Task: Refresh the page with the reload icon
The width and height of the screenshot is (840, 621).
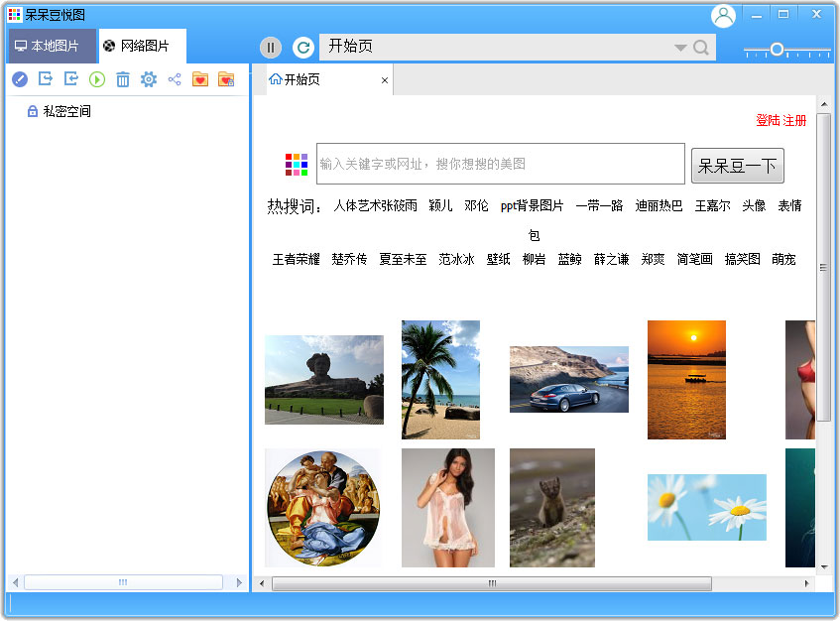Action: 303,48
